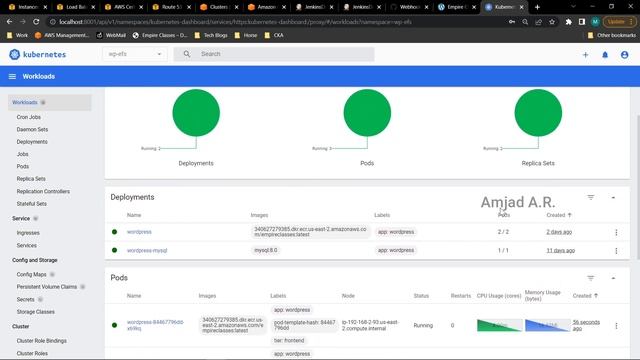Open Replica Sets in sidebar
The image size is (640, 360).
click(x=31, y=179)
